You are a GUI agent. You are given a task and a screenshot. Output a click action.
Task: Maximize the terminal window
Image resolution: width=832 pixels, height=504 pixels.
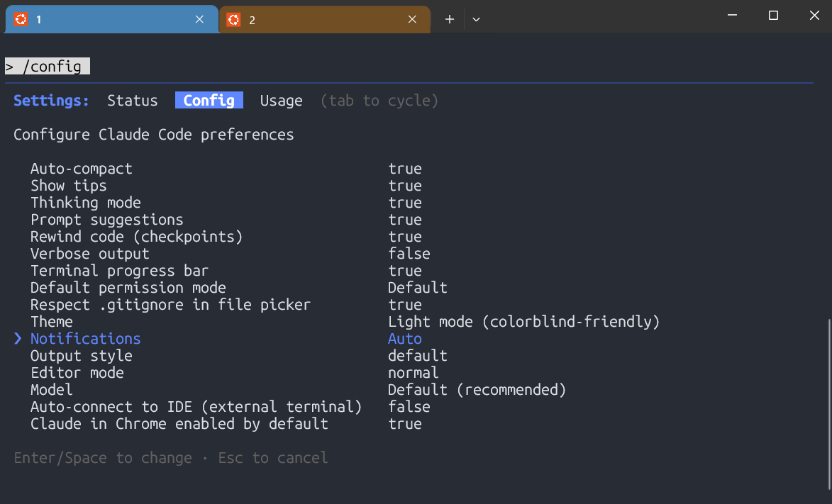773,16
